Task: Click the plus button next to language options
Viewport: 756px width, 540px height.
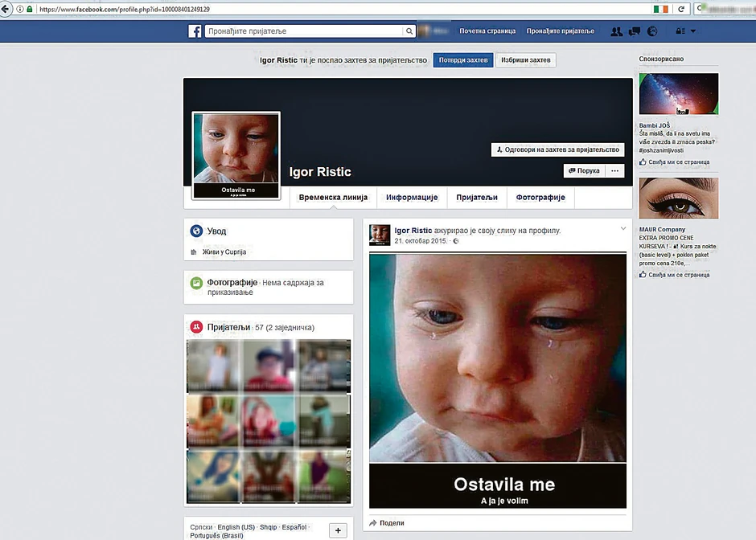Action: tap(337, 530)
